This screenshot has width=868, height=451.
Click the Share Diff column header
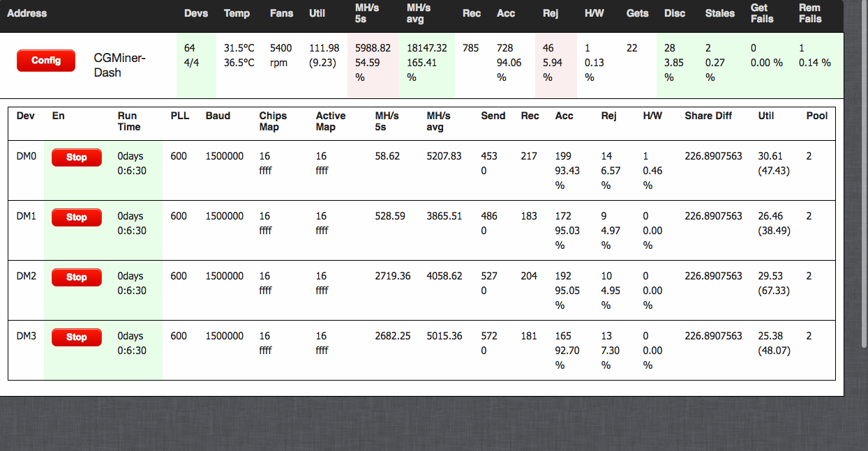pos(708,116)
